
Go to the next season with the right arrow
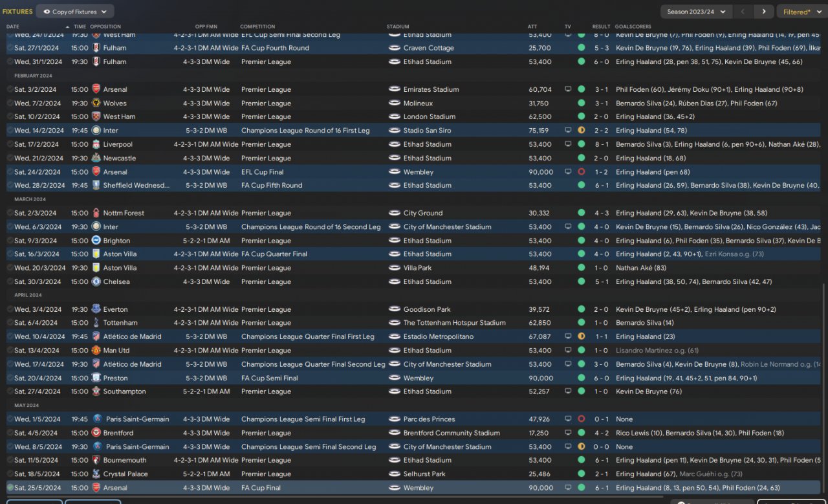point(764,12)
